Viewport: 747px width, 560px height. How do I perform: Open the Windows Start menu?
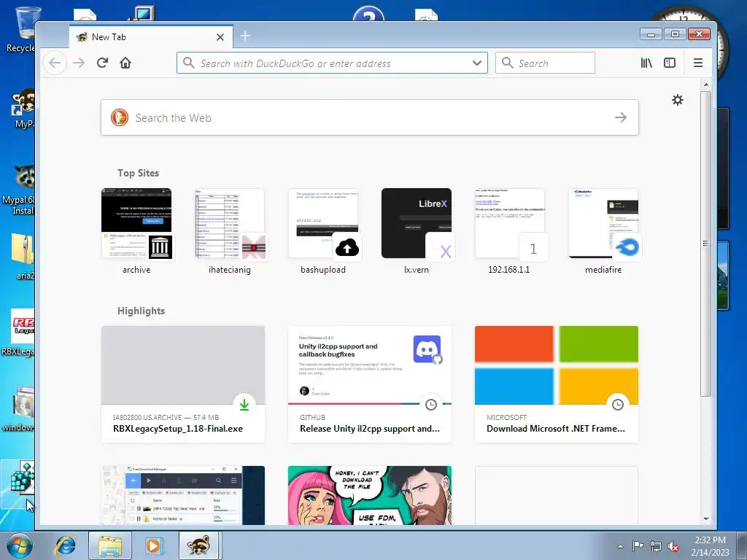(x=20, y=545)
